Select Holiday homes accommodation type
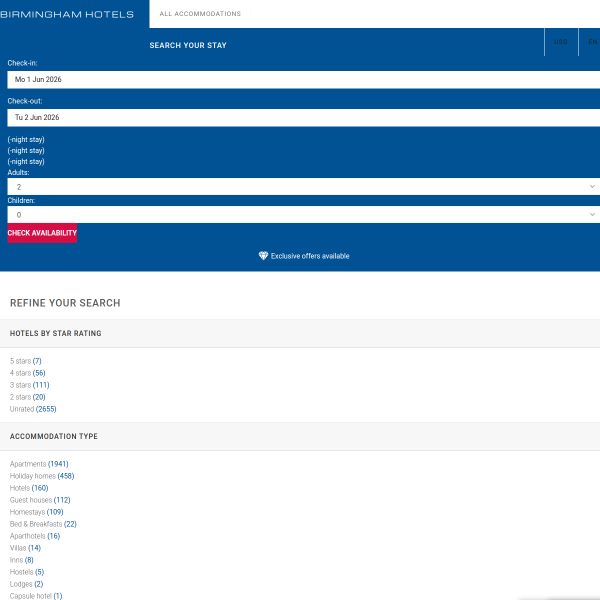Screen dimensions: 600x600 (x=42, y=476)
